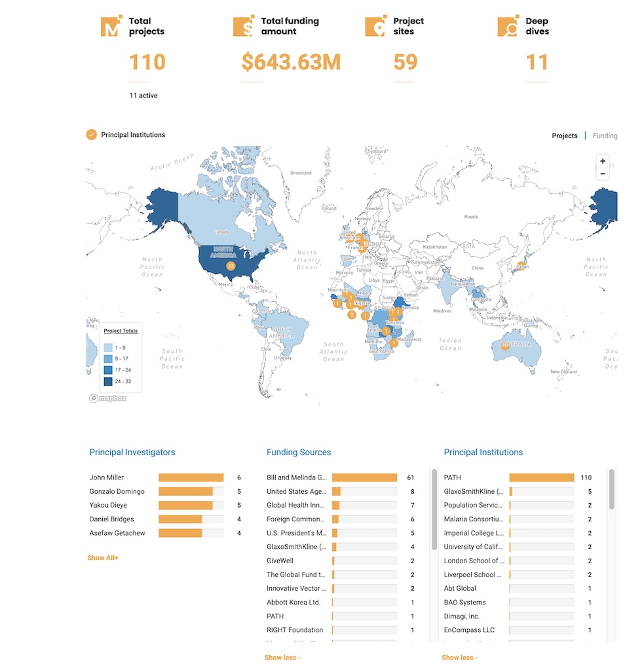
Task: Click the orange 13 marker on United States
Action: (231, 266)
